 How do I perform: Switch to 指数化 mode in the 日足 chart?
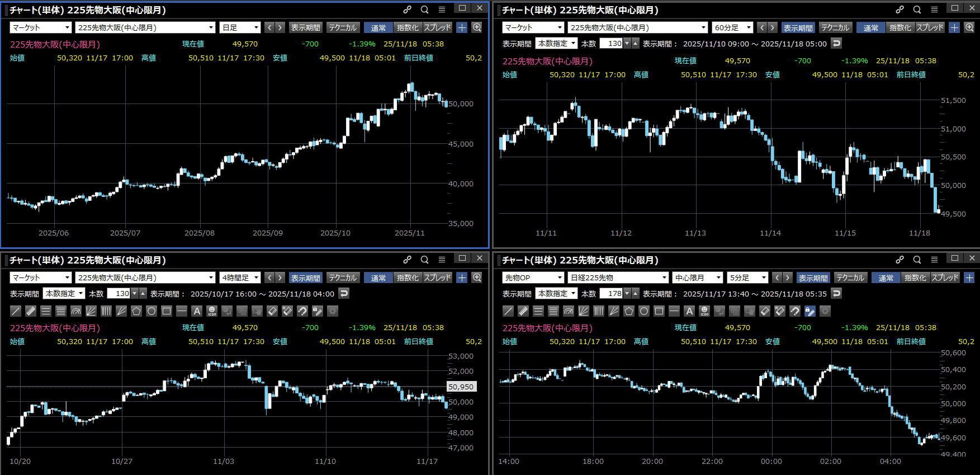pos(407,27)
